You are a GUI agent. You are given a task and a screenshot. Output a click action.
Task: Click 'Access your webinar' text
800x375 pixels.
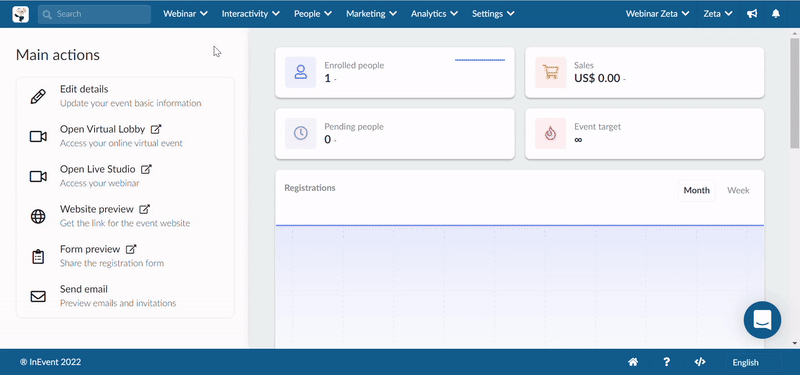99,183
